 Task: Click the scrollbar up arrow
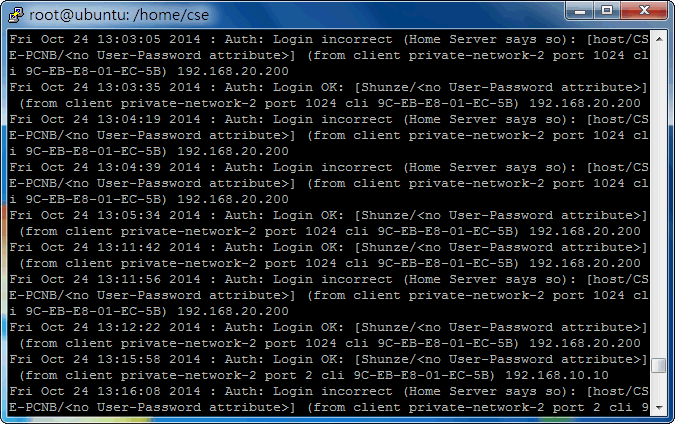pyautogui.click(x=658, y=38)
